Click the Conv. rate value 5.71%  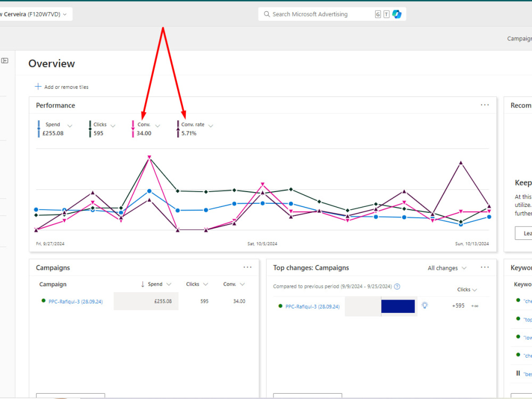click(189, 134)
